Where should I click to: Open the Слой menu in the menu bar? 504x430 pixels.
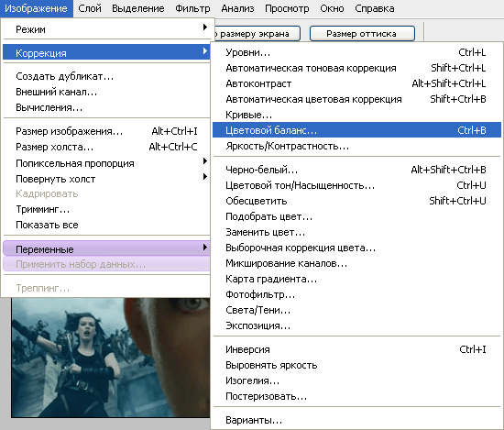[x=90, y=8]
